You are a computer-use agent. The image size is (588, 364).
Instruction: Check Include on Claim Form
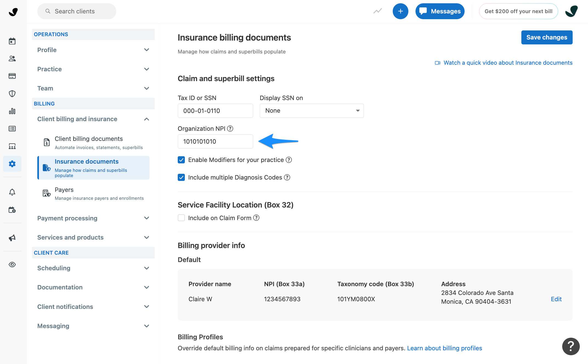[x=181, y=218]
